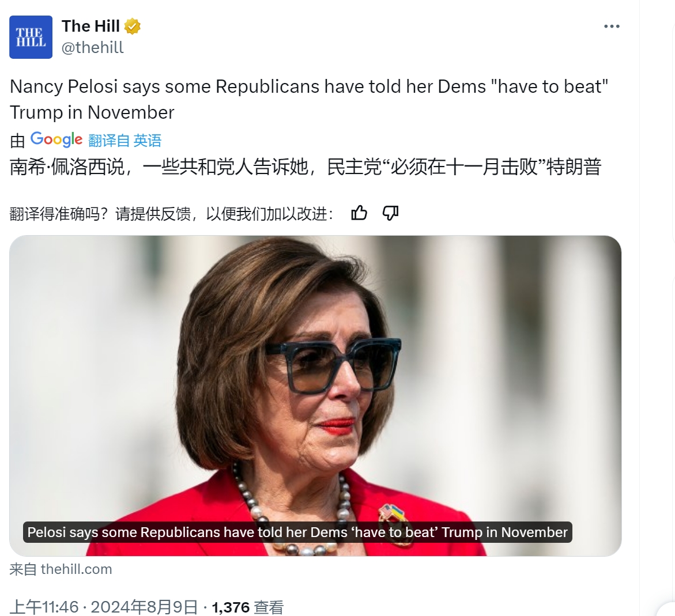The height and width of the screenshot is (616, 675).
Task: Click the 上午11:46 timestamp
Action: (44, 607)
